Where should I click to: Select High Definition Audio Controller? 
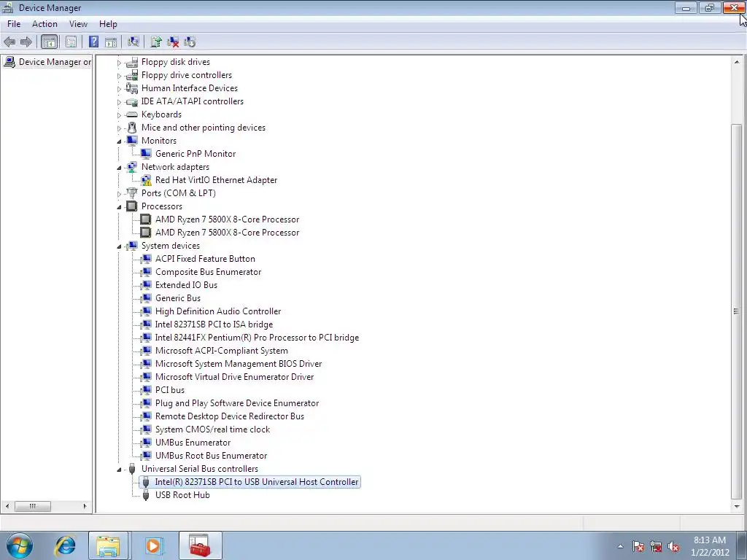tap(218, 311)
